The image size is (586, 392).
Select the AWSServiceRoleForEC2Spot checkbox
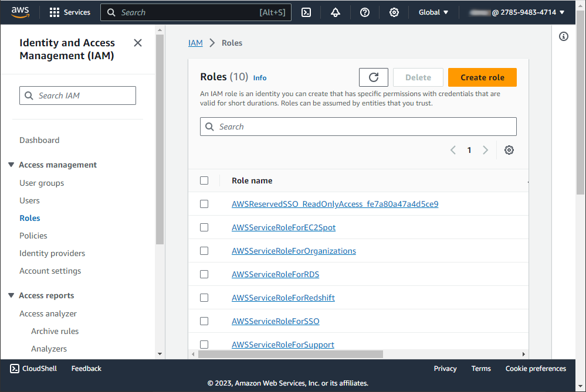[204, 227]
